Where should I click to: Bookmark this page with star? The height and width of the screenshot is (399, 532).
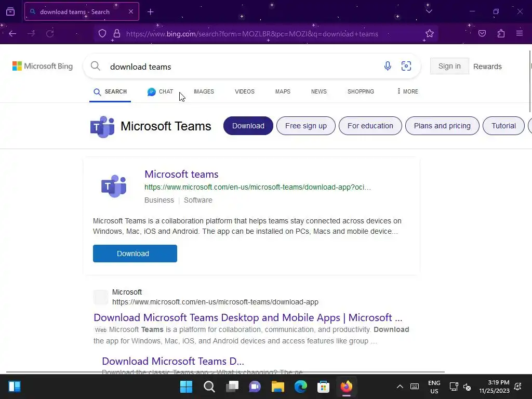[x=430, y=34]
